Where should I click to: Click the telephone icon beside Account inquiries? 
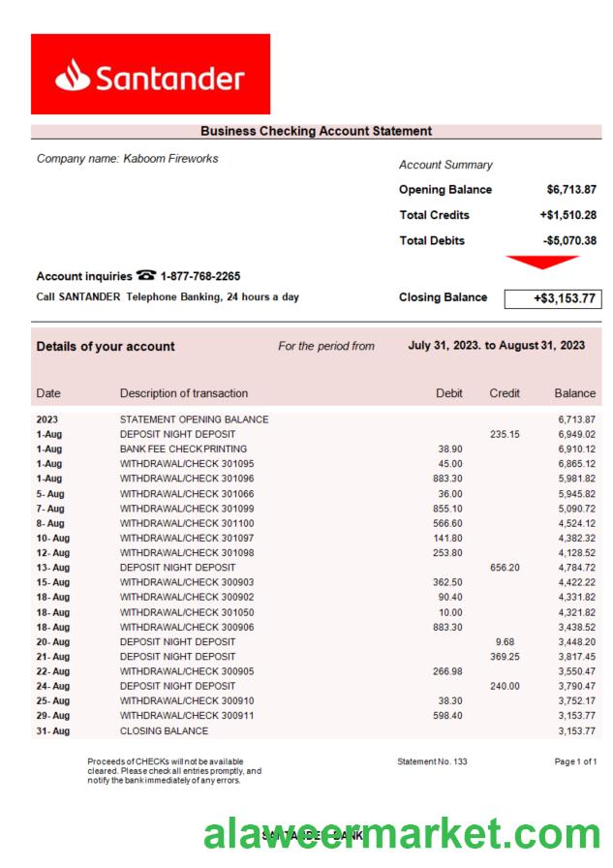pyautogui.click(x=146, y=276)
